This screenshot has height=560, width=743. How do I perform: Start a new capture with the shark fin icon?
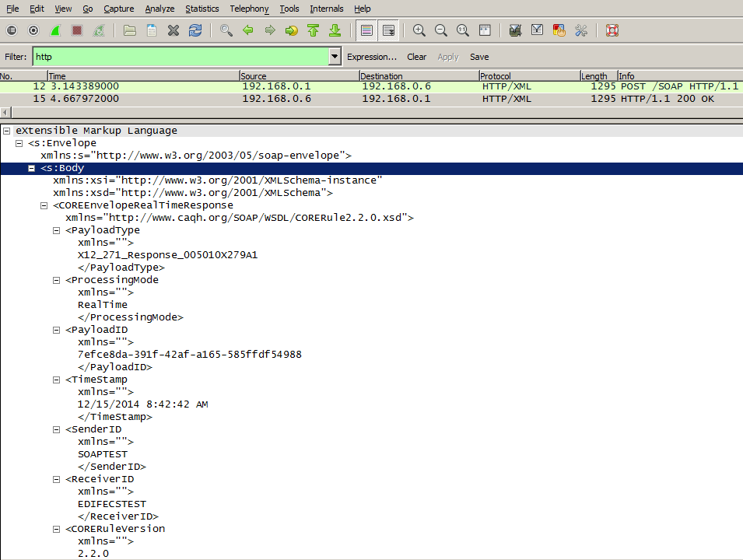click(x=55, y=30)
